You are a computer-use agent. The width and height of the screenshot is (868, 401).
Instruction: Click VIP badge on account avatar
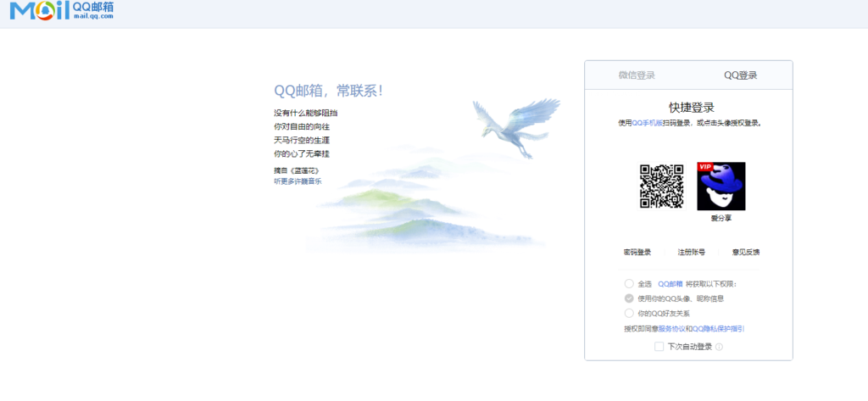[x=704, y=167]
